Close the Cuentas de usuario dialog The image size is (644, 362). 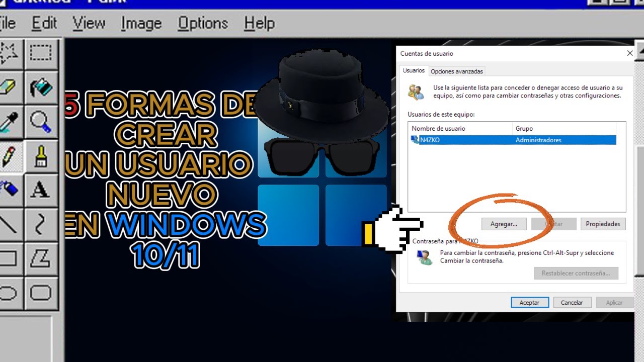click(x=630, y=53)
